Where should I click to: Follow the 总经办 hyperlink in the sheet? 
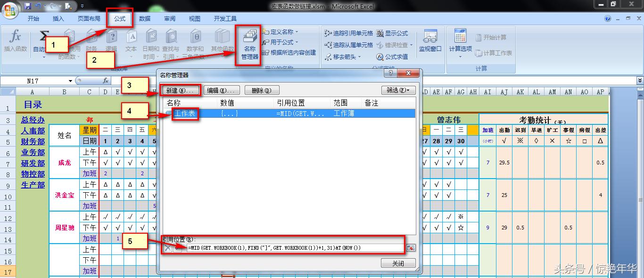pyautogui.click(x=32, y=120)
